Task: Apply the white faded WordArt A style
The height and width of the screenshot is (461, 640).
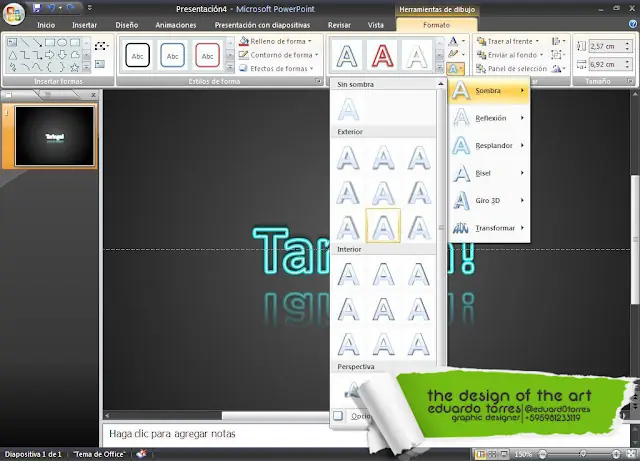Action: click(417, 55)
